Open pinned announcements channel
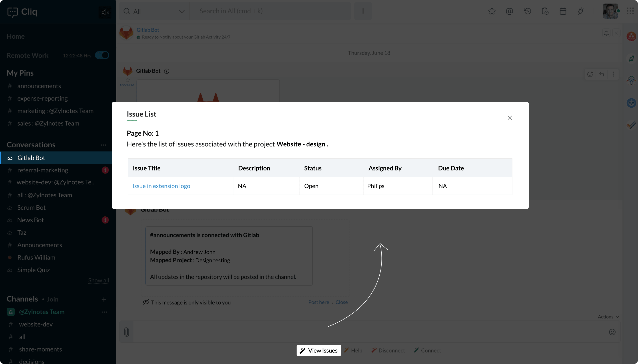Viewport: 638px width, 364px height. (39, 86)
